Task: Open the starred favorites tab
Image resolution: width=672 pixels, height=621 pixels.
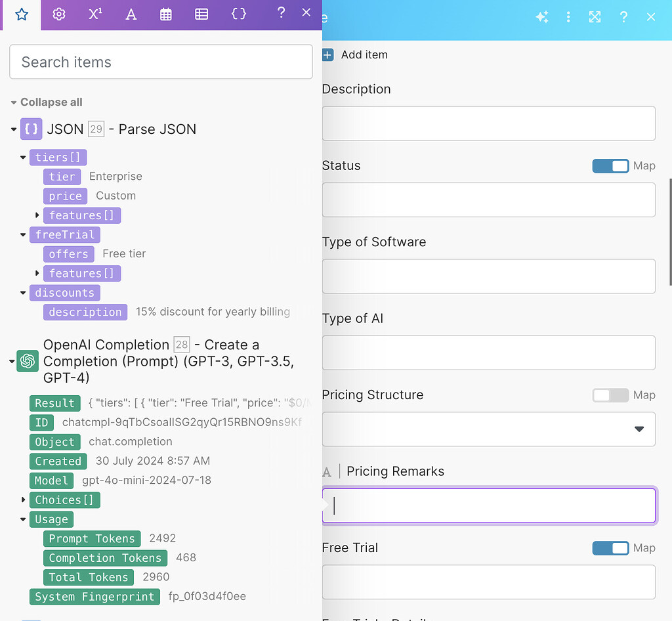Action: tap(22, 14)
